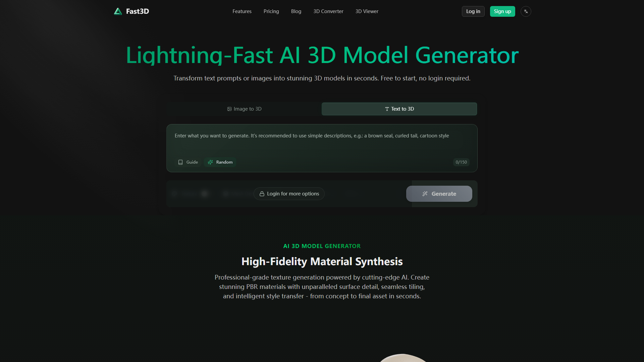
Task: Click the High-Fidelity Material Synthesis heading
Action: tap(322, 261)
